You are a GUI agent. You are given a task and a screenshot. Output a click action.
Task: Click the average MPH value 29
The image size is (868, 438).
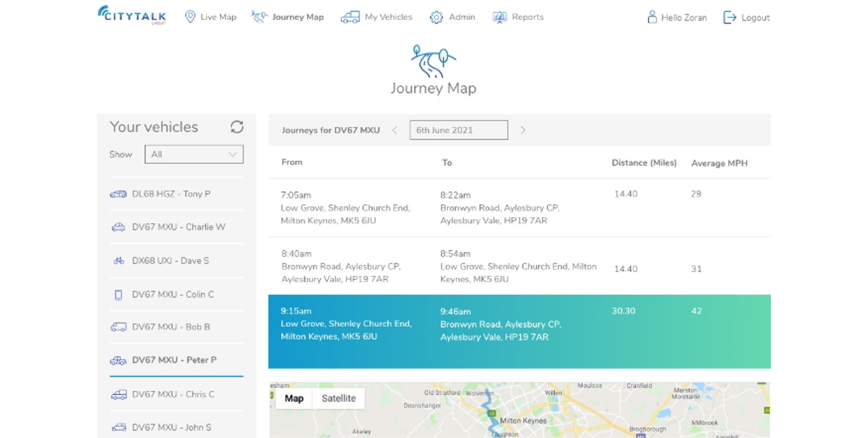[696, 194]
